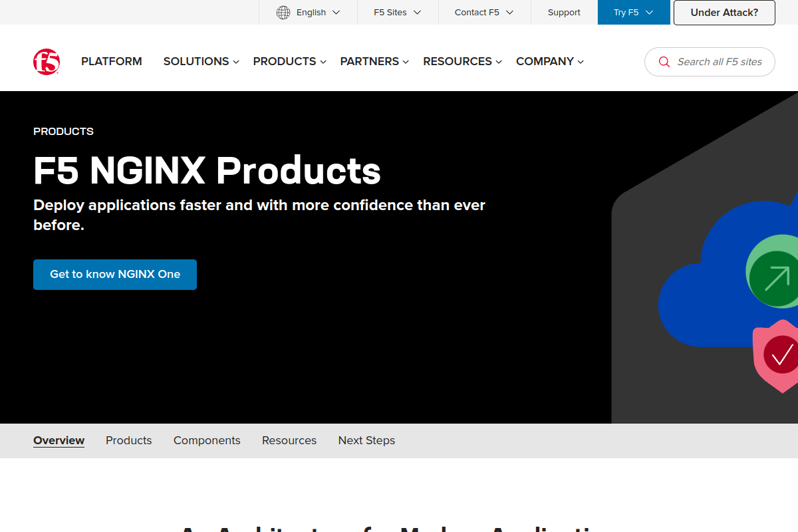
Task: Click the Get to know NGINX One button
Action: click(x=114, y=274)
